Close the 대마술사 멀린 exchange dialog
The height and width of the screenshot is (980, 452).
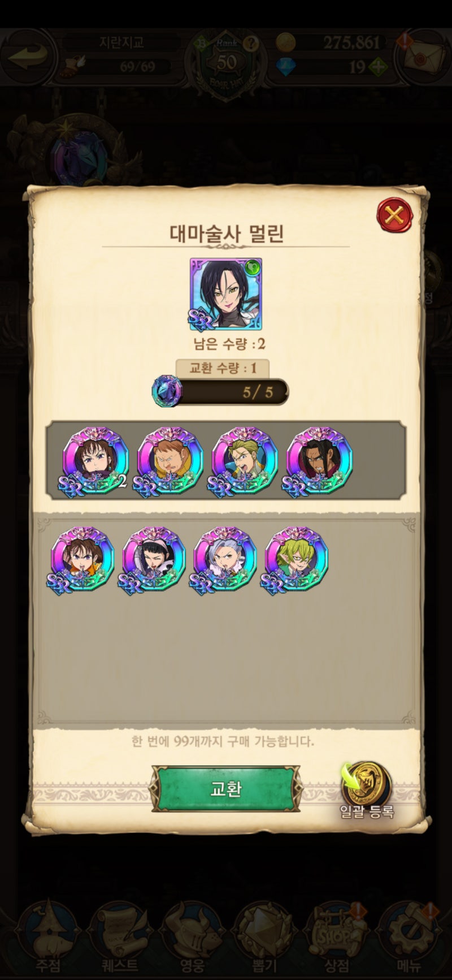point(394,214)
